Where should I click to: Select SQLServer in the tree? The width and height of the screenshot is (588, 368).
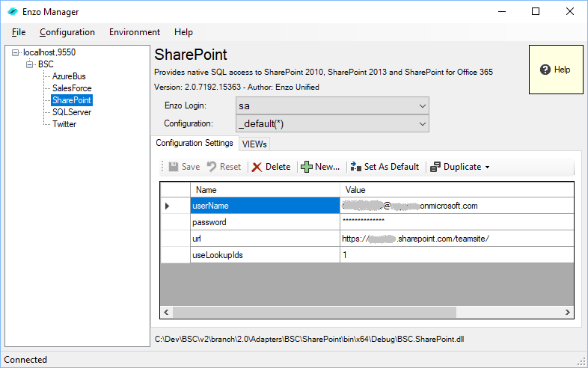click(x=72, y=112)
